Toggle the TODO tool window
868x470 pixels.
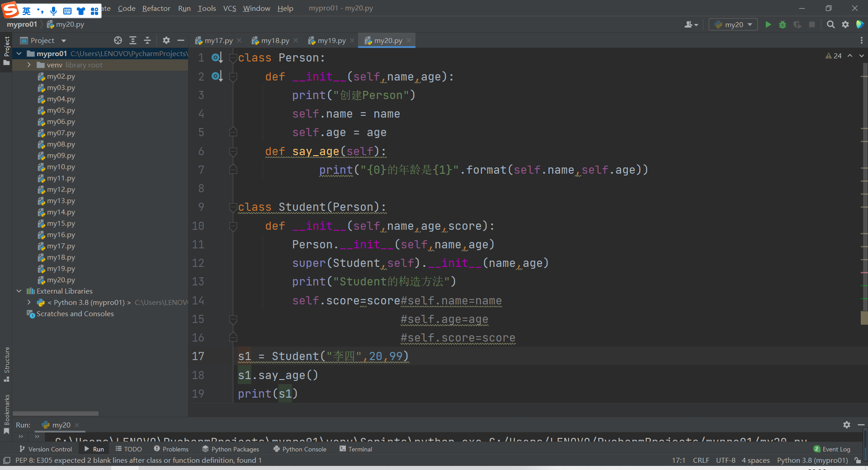click(129, 449)
